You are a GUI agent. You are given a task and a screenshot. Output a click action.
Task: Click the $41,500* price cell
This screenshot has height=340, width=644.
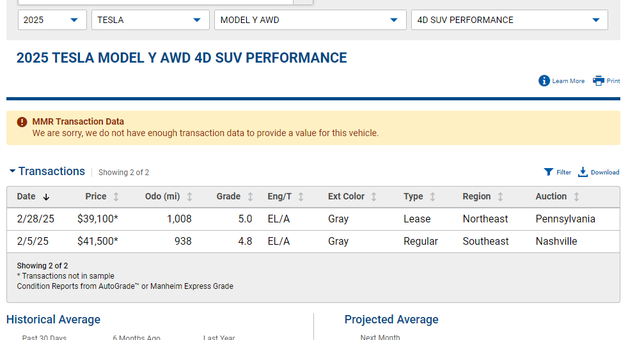(x=98, y=241)
